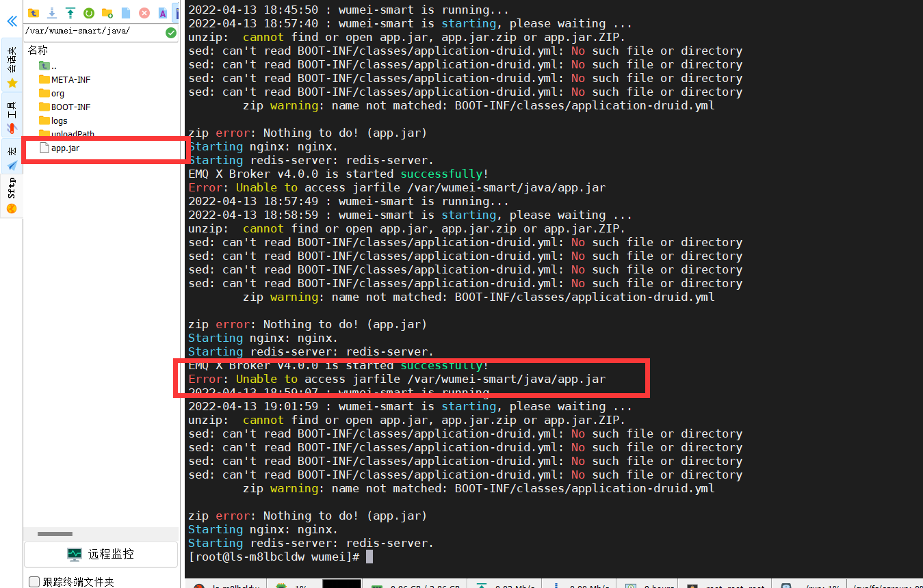Navigate to parent folder using the toolbar icon
923x588 pixels.
(x=34, y=12)
